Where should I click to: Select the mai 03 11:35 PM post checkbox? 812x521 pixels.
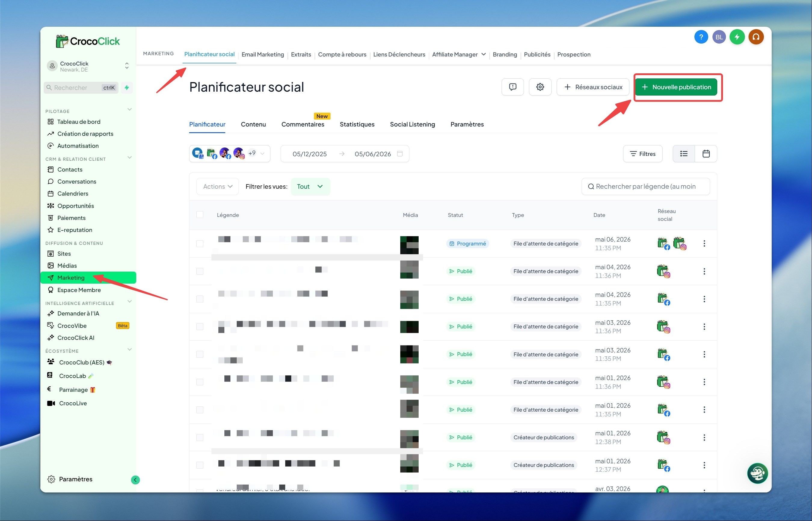pos(200,355)
